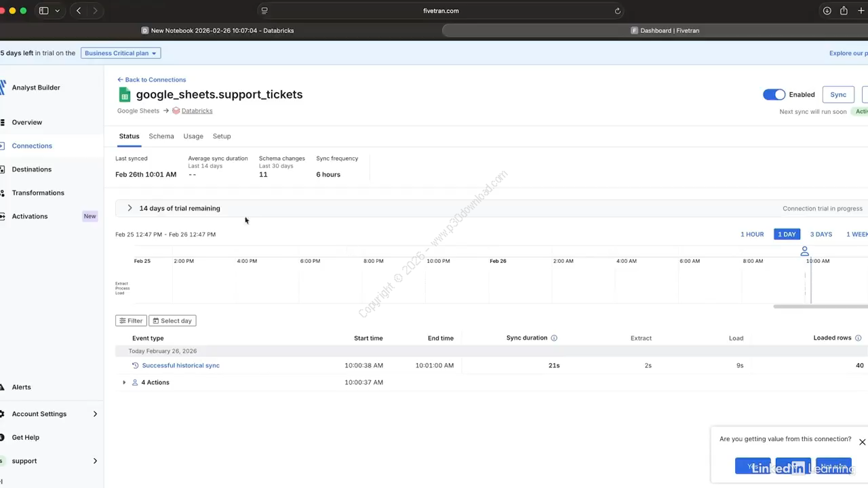
Task: Click the user action marker on the timeline
Action: coord(805,251)
